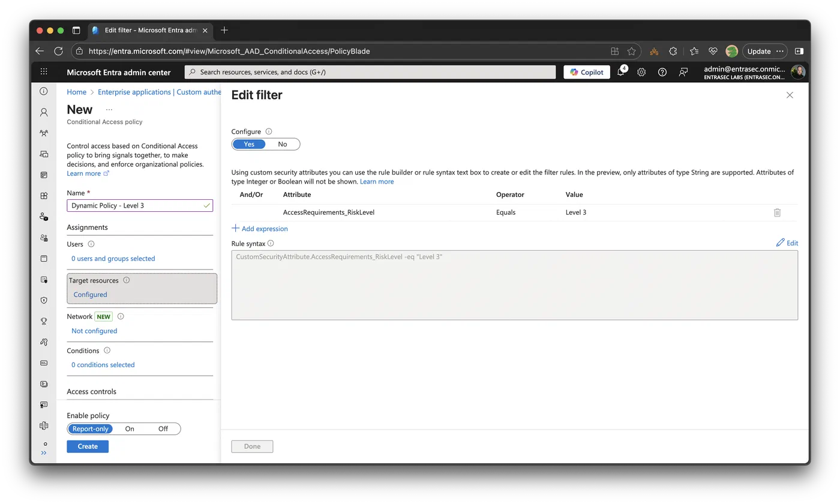Image resolution: width=840 pixels, height=504 pixels.
Task: Open the admin account avatar
Action: pos(798,72)
